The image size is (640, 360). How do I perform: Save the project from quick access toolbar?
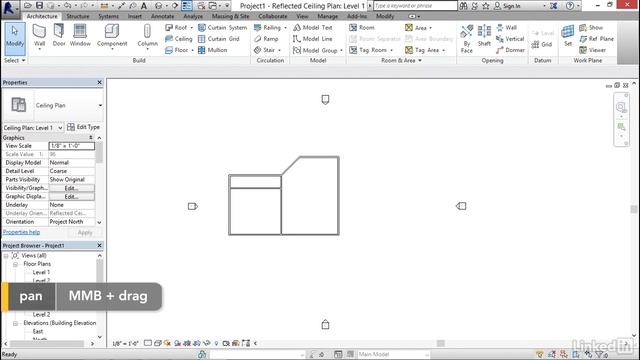[39, 6]
